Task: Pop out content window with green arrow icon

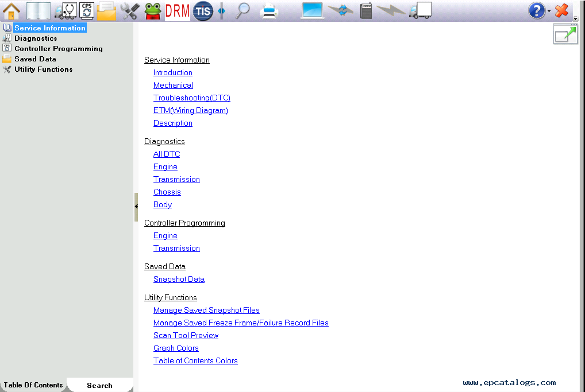Action: click(565, 34)
